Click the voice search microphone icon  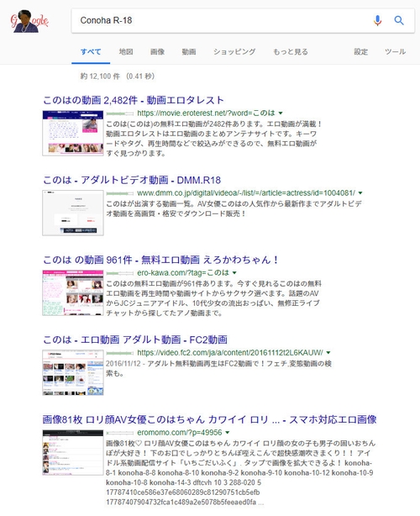click(x=377, y=20)
